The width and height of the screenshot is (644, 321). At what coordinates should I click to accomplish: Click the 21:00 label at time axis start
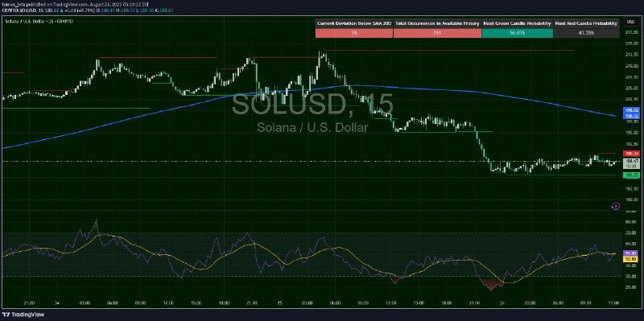(x=30, y=303)
